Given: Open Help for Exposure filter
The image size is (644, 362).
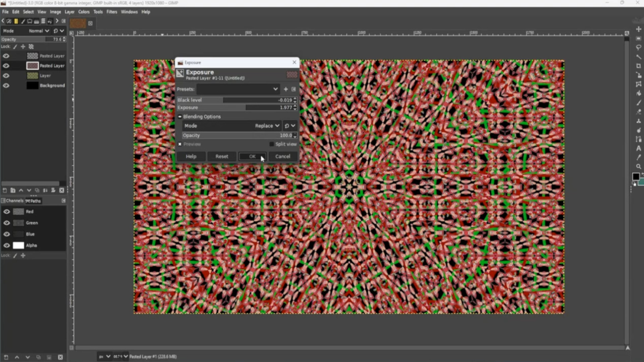Looking at the screenshot, I should click(x=191, y=157).
